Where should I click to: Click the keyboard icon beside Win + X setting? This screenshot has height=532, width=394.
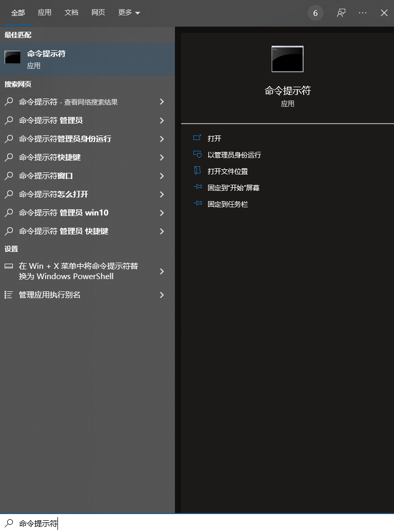[9, 266]
